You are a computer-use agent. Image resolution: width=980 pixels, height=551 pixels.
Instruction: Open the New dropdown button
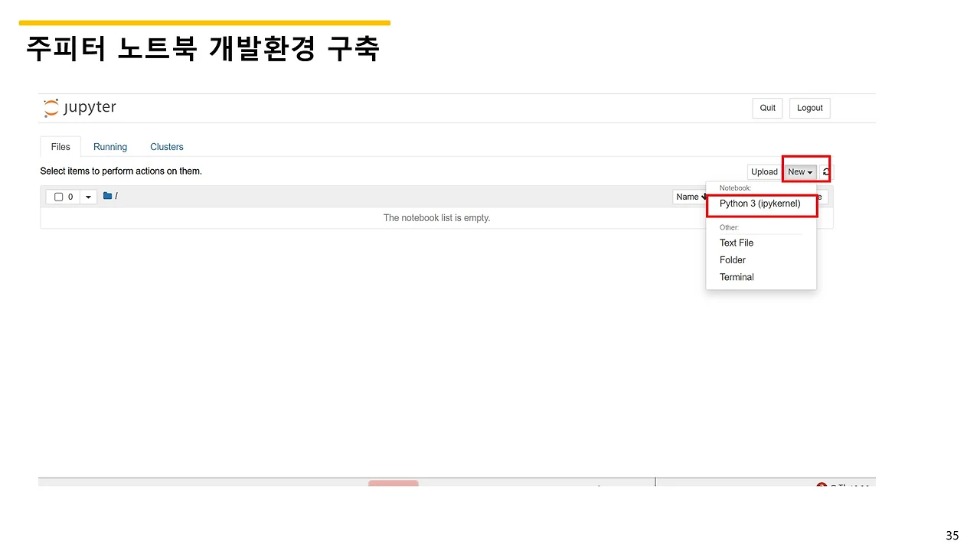pos(800,172)
